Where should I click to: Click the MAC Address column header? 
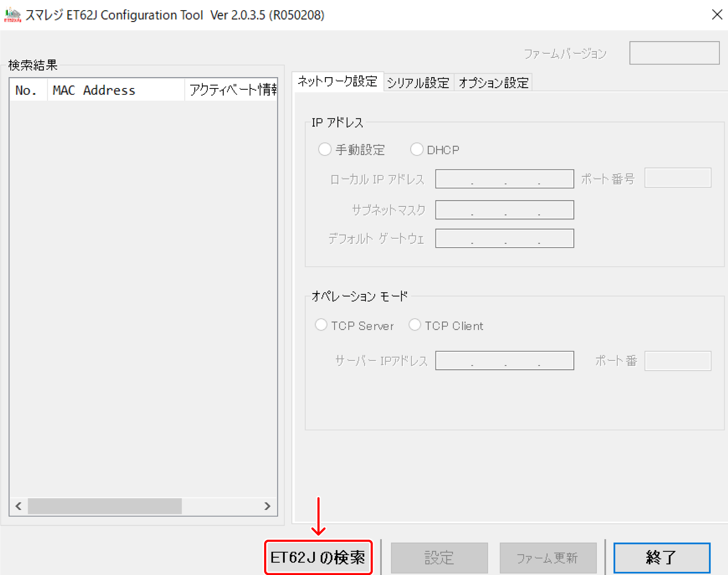click(x=116, y=90)
